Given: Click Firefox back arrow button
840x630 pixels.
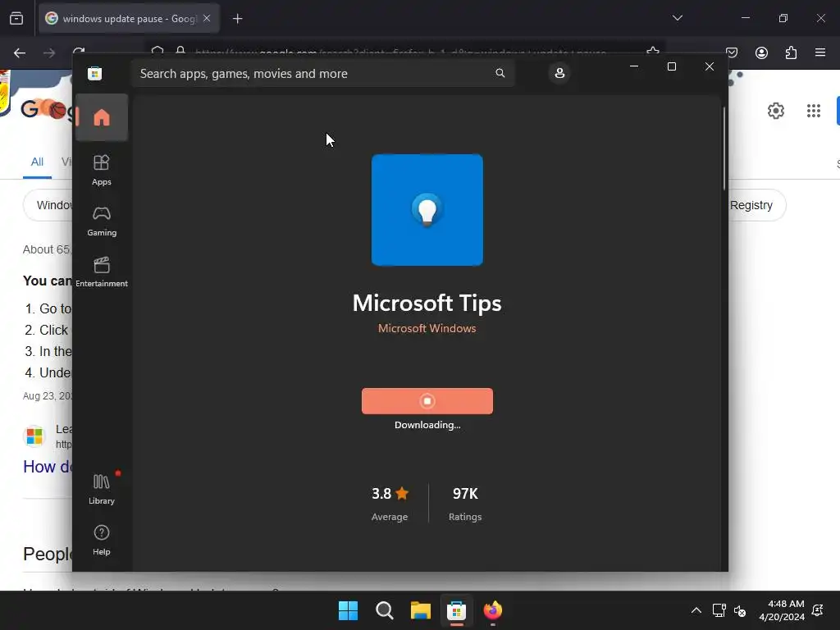Looking at the screenshot, I should click(20, 52).
